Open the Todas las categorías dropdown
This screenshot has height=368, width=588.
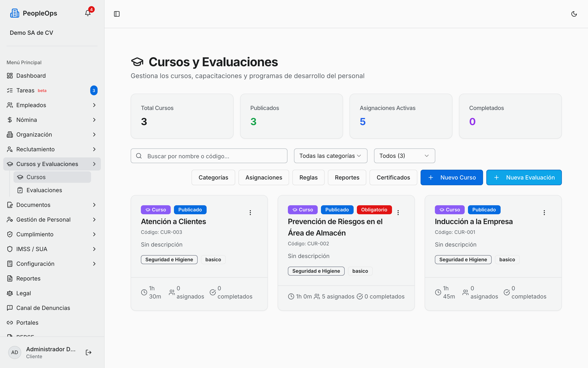pyautogui.click(x=331, y=156)
